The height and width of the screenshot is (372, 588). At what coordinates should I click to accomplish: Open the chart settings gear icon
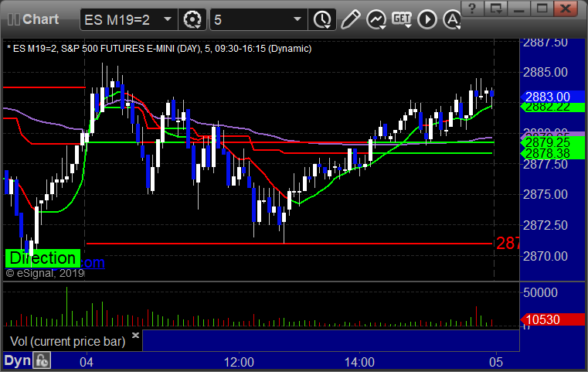[192, 19]
